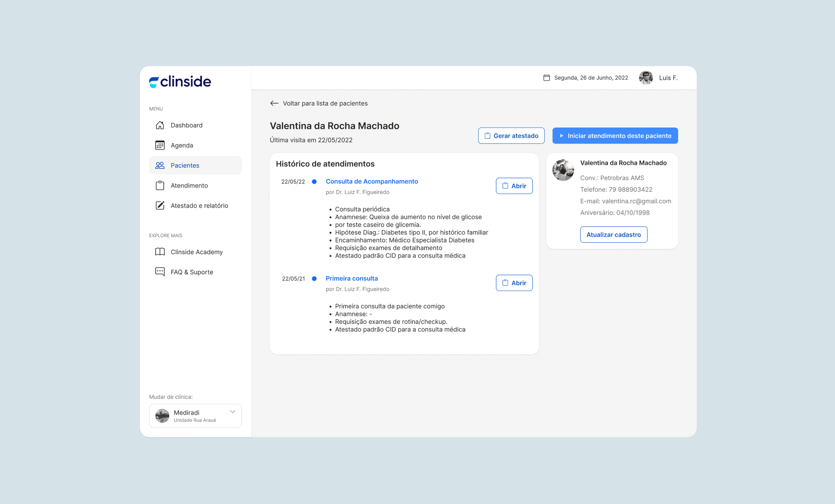
Task: Click Atualizar cadastro button
Action: (613, 235)
